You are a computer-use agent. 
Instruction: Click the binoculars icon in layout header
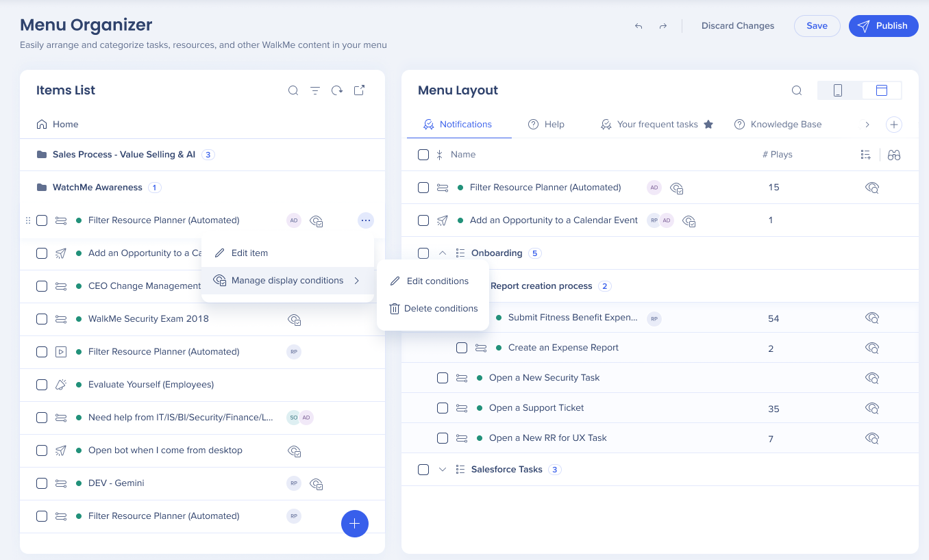coord(894,155)
